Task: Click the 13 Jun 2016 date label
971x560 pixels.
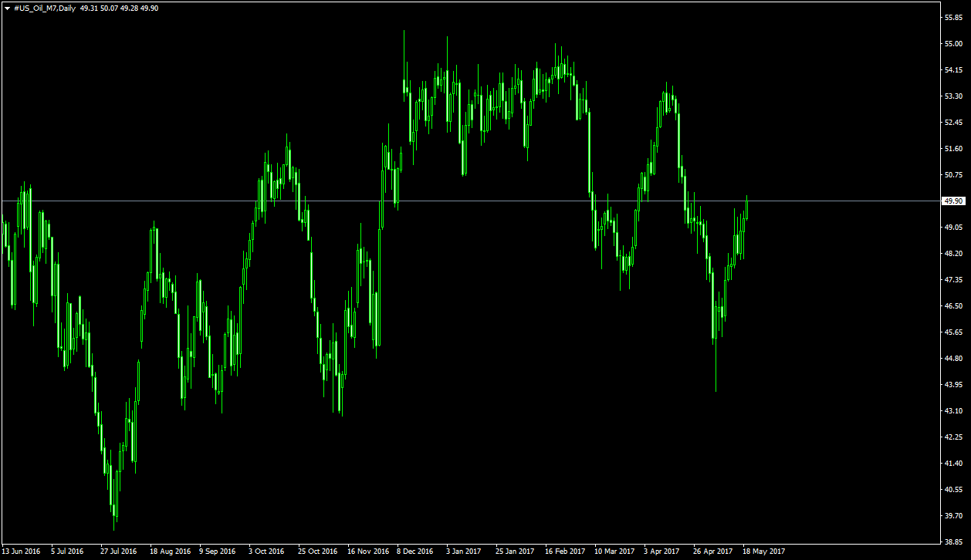Action: (22, 552)
